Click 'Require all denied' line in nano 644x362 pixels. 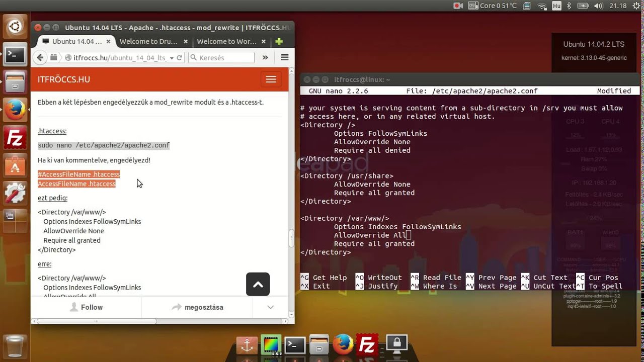372,150
